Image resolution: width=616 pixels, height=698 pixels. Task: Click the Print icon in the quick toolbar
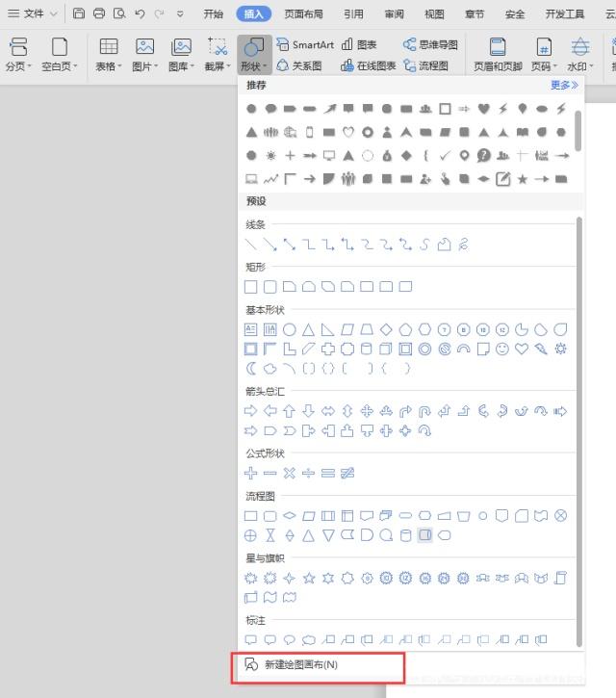[x=99, y=13]
